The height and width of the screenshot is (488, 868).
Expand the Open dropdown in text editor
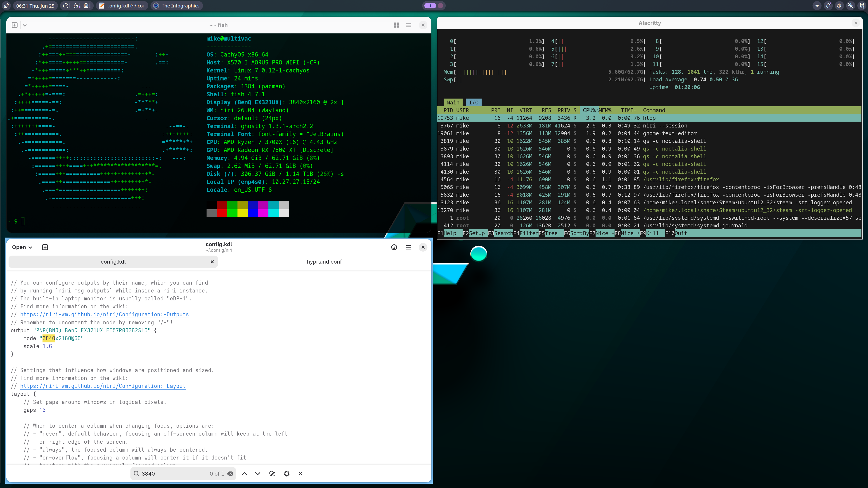22,247
